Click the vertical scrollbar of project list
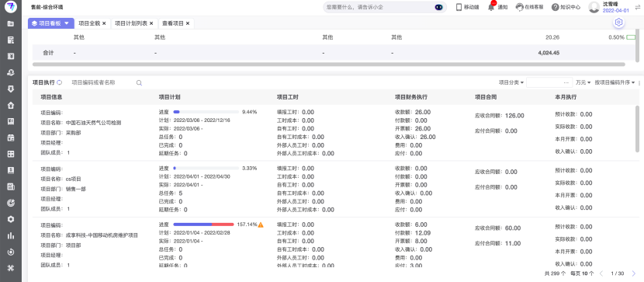 [637, 128]
